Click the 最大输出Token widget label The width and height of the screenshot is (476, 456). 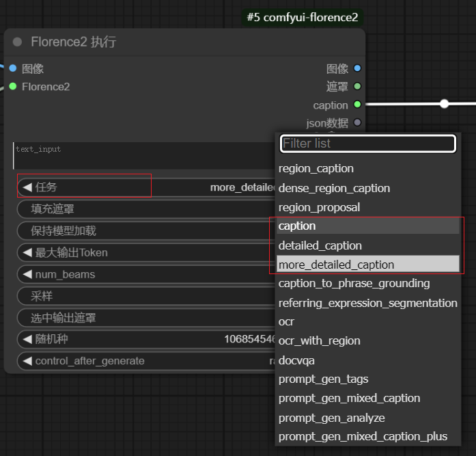coord(71,253)
